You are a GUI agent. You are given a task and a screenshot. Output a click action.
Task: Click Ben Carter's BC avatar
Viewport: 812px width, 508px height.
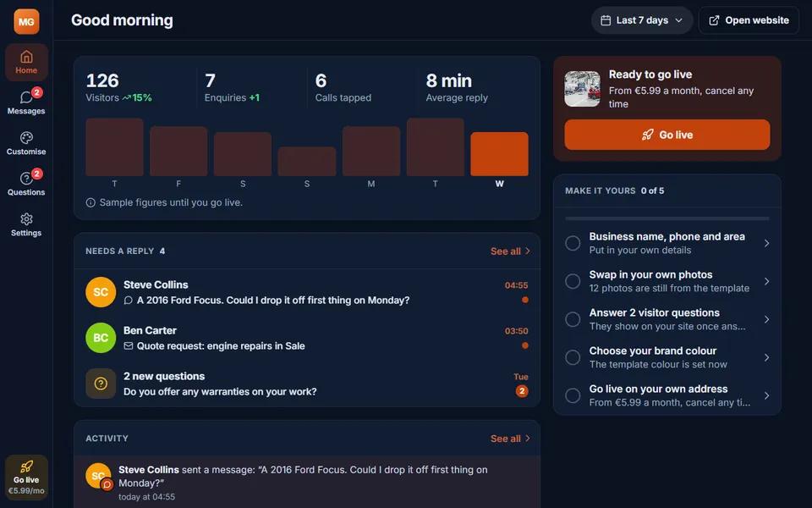[101, 338]
